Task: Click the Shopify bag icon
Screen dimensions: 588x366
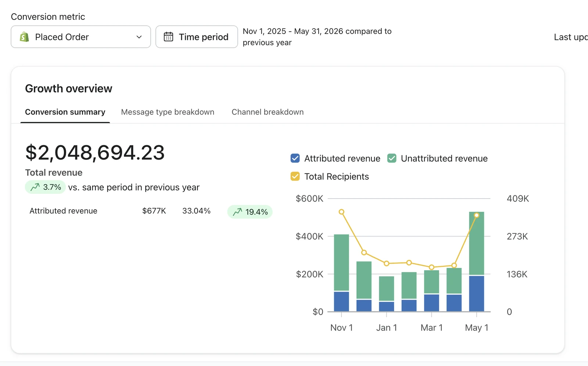Action: [x=24, y=37]
